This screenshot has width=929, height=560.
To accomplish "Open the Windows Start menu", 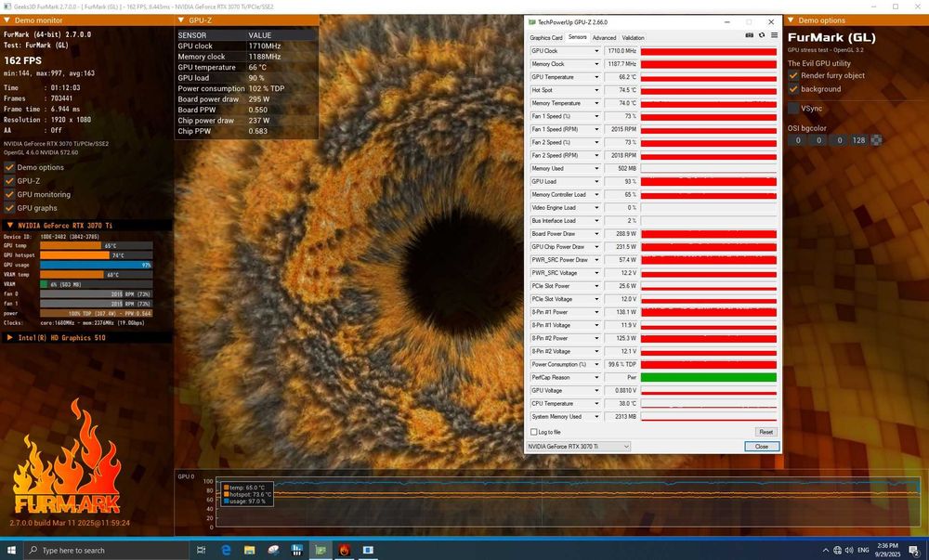I will pos(11,550).
